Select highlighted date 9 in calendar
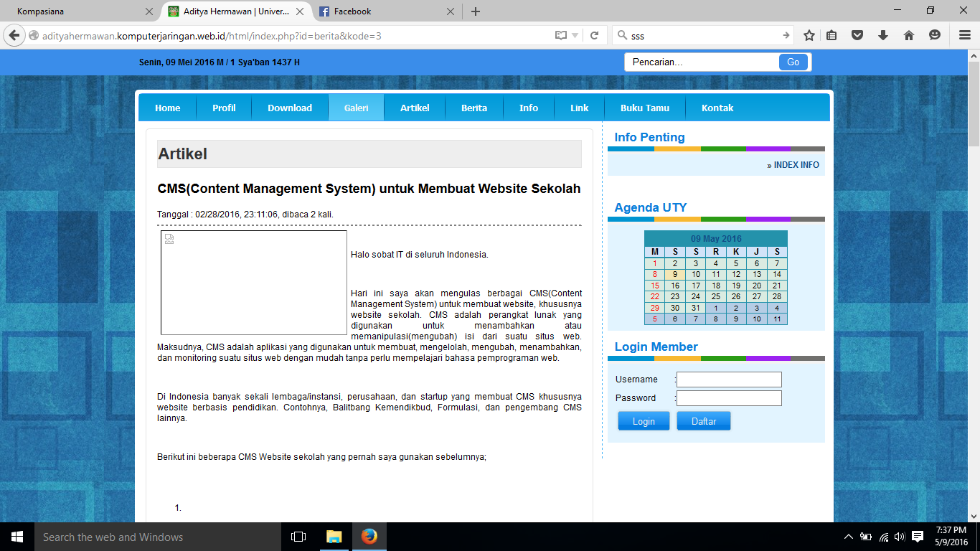The height and width of the screenshot is (551, 980). coord(675,274)
